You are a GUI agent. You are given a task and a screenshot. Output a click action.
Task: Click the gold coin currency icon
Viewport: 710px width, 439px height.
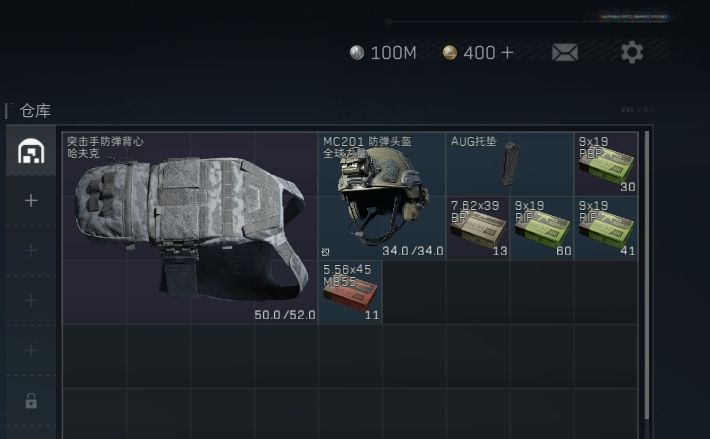point(450,53)
